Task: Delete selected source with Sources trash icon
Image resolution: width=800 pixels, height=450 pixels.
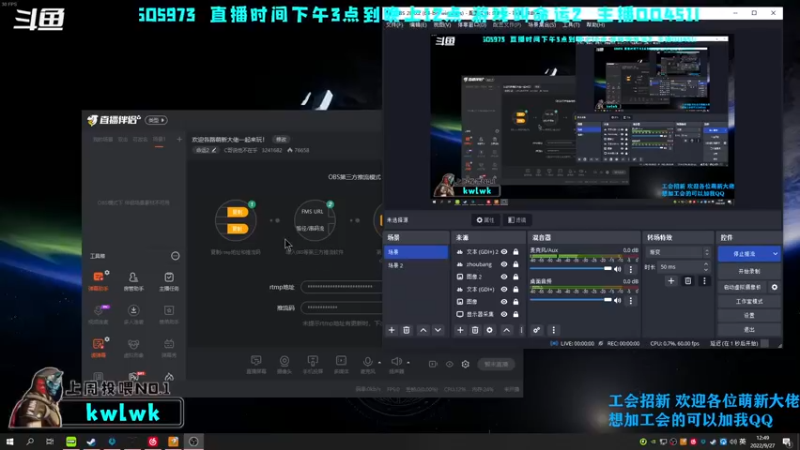Action: tap(474, 330)
